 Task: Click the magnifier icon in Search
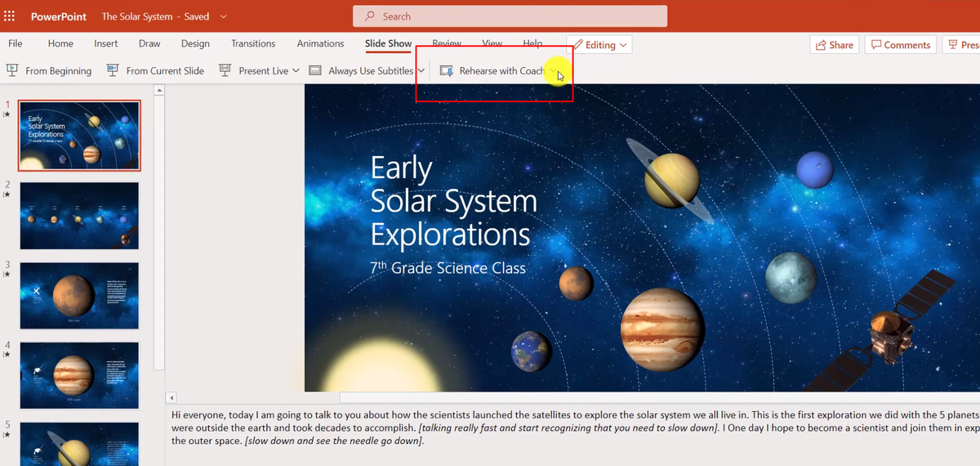371,16
